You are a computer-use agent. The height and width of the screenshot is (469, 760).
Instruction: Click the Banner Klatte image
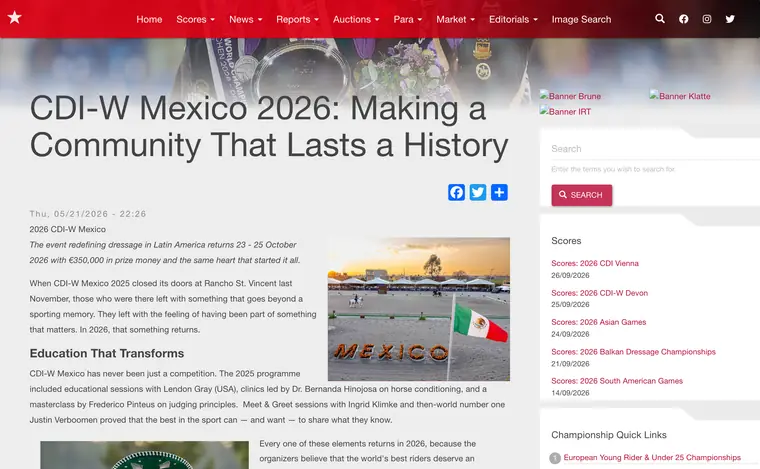680,96
